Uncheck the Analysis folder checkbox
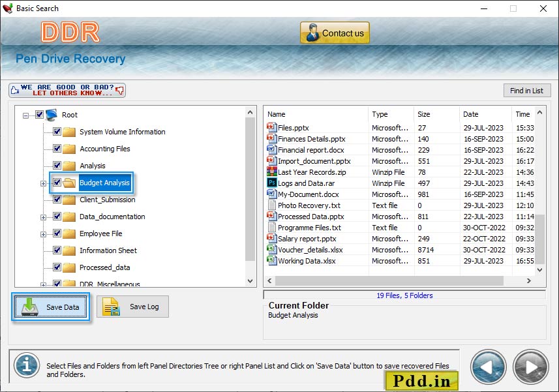Screen dimensions: 559x392 coord(57,165)
